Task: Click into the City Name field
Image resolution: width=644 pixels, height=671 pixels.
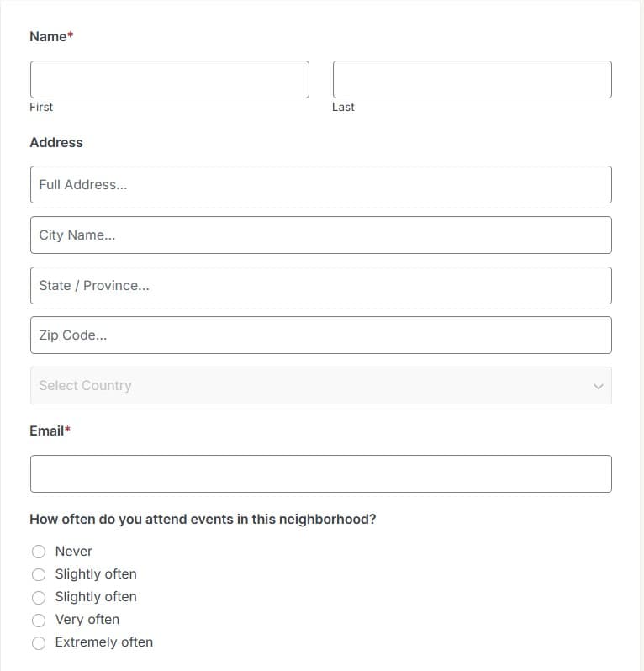Action: coord(321,235)
